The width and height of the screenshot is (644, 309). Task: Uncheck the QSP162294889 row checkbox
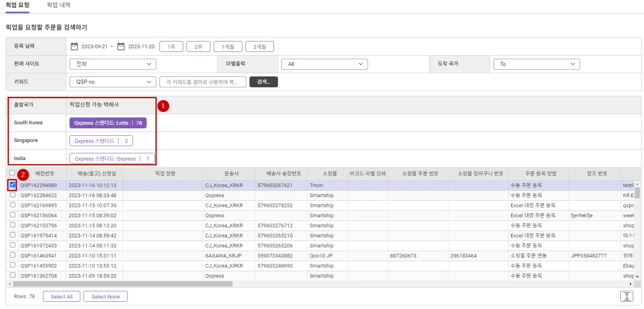pyautogui.click(x=12, y=185)
